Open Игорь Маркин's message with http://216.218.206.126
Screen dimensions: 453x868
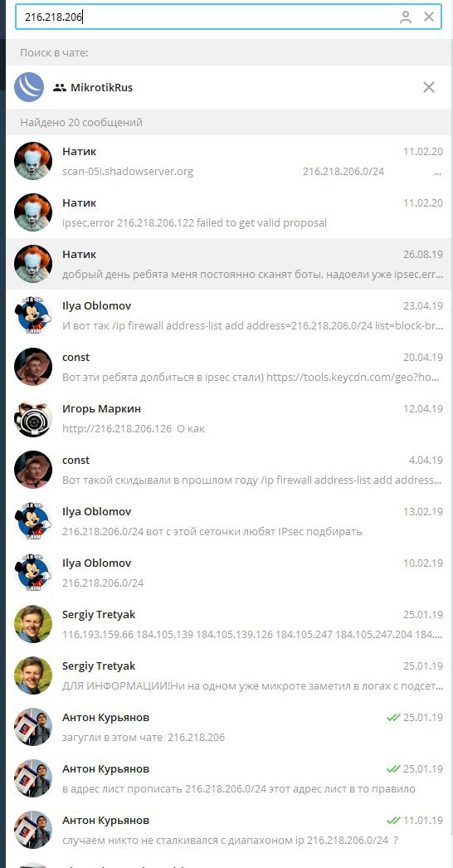(x=229, y=418)
